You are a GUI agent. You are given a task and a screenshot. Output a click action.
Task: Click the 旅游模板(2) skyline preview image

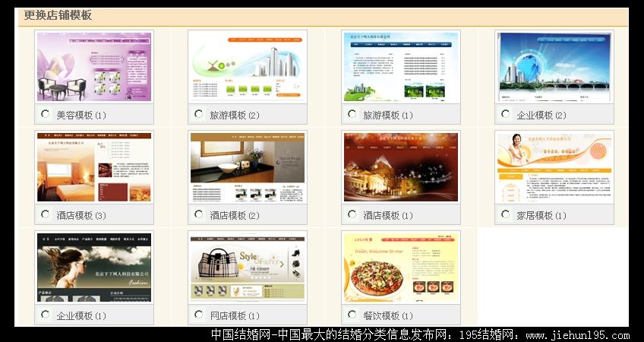tap(248, 67)
